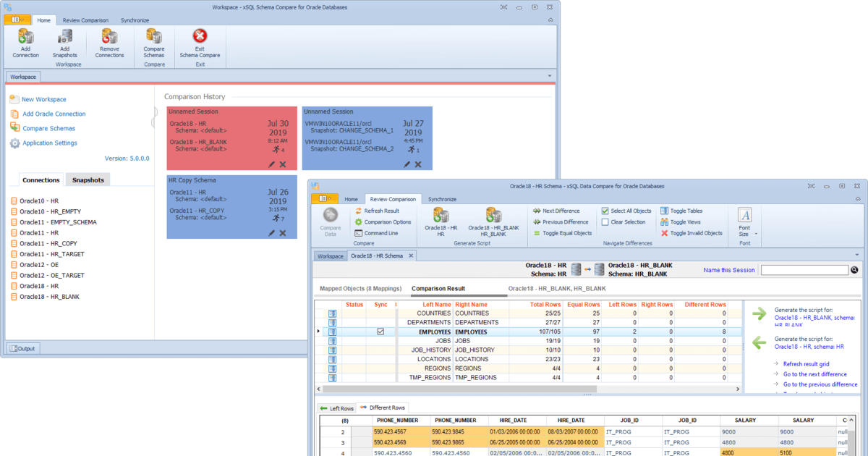Viewport: 868px width, 456px height.
Task: Click Refresh result grid link
Action: (806, 364)
